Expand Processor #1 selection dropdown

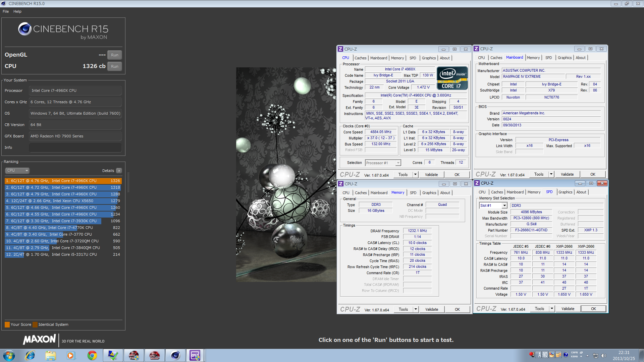click(398, 163)
